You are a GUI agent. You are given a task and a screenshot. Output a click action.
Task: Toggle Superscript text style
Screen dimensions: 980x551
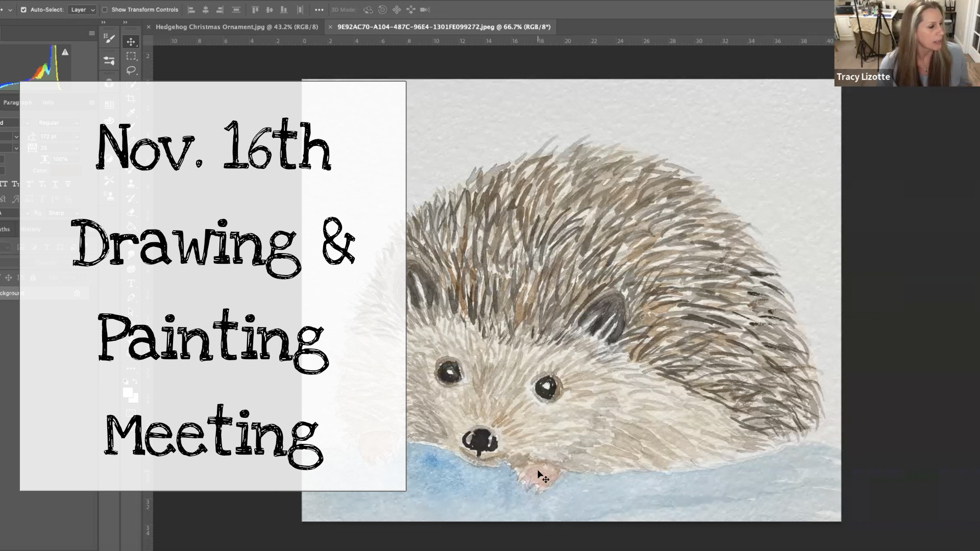pos(29,184)
